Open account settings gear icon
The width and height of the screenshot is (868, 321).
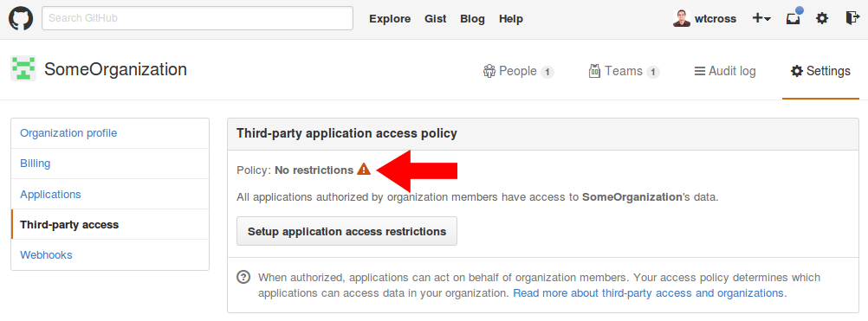click(823, 18)
